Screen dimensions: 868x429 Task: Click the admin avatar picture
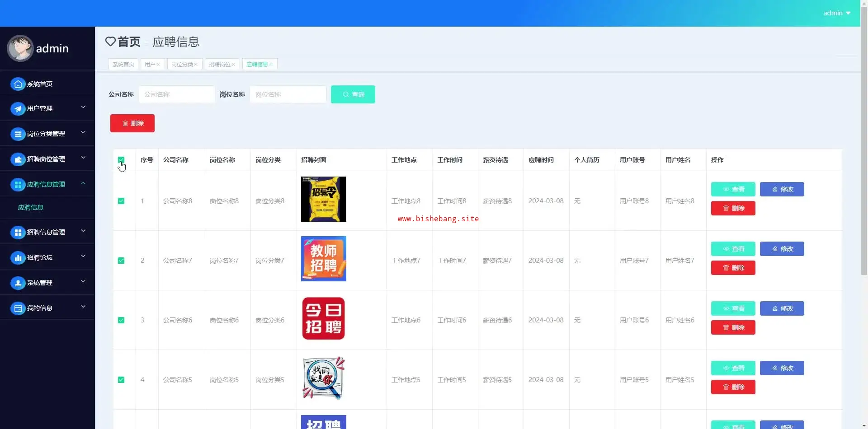point(20,48)
